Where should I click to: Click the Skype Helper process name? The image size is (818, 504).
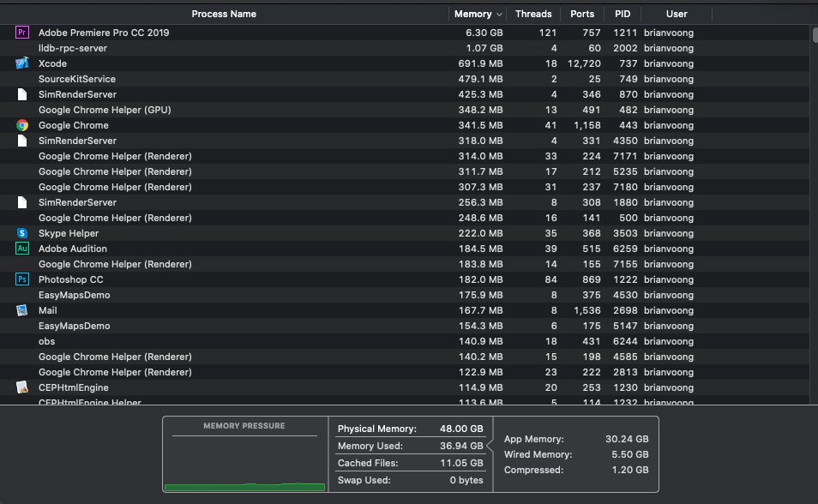pos(69,233)
